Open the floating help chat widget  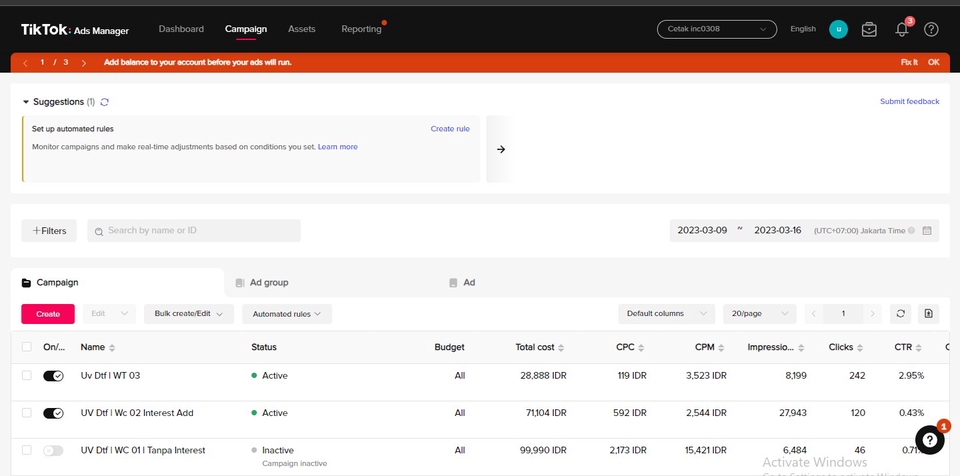click(929, 440)
